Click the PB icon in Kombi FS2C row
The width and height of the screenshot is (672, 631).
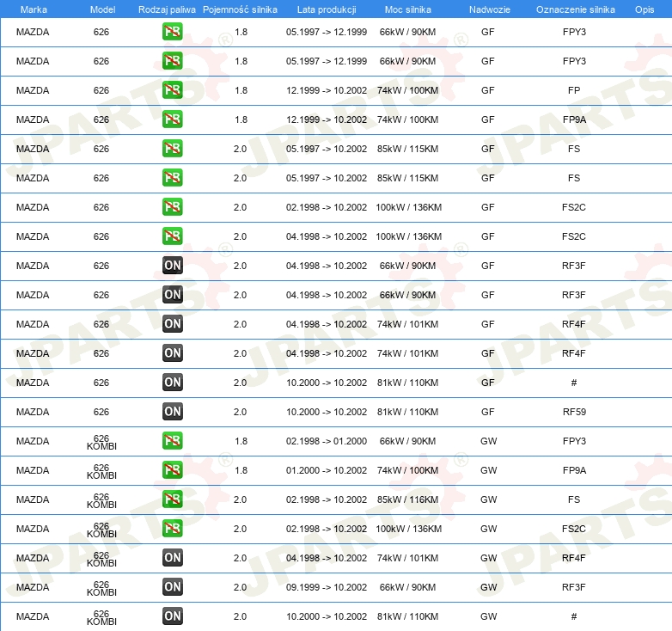173,529
